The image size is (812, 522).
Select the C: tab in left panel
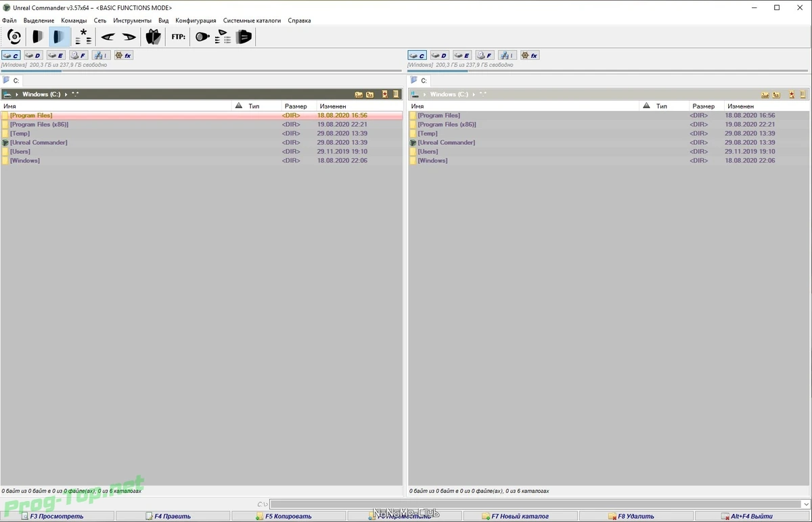click(x=12, y=81)
